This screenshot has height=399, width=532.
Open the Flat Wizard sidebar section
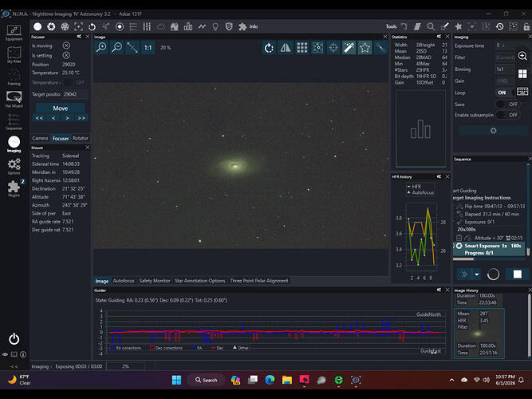(x=14, y=100)
